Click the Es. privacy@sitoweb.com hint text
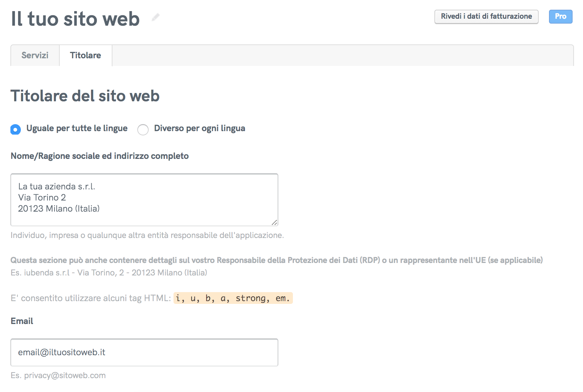The image size is (583, 392). coord(58,376)
